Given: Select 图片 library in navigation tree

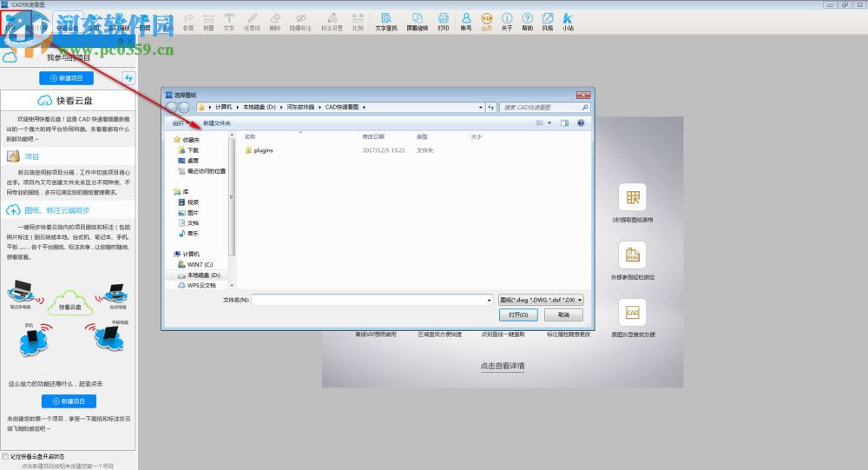Looking at the screenshot, I should (x=188, y=213).
